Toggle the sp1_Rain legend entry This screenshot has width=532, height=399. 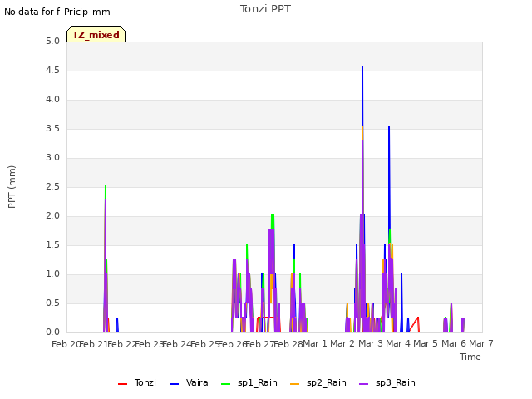pyautogui.click(x=249, y=382)
